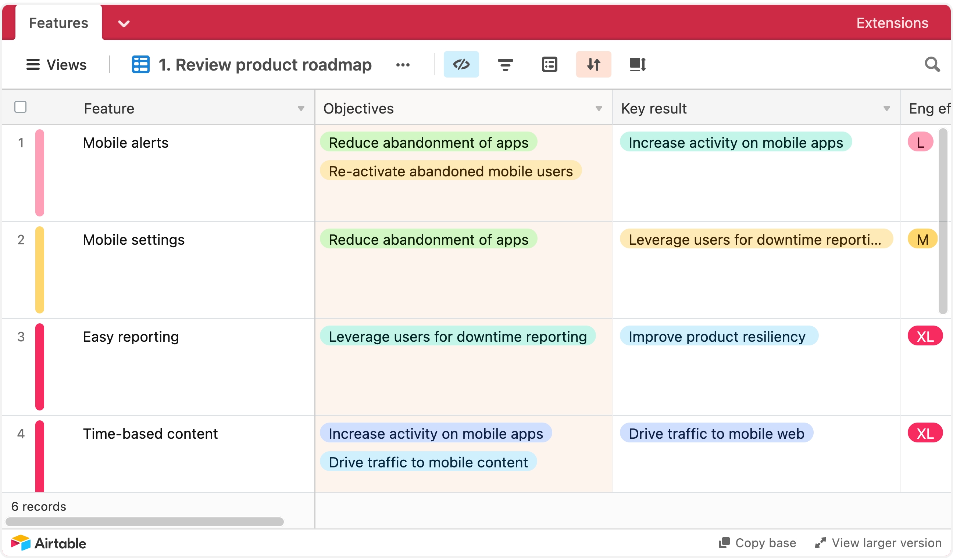Click the pink color bar on Mobile alerts row
This screenshot has width=953, height=560.
pyautogui.click(x=40, y=173)
